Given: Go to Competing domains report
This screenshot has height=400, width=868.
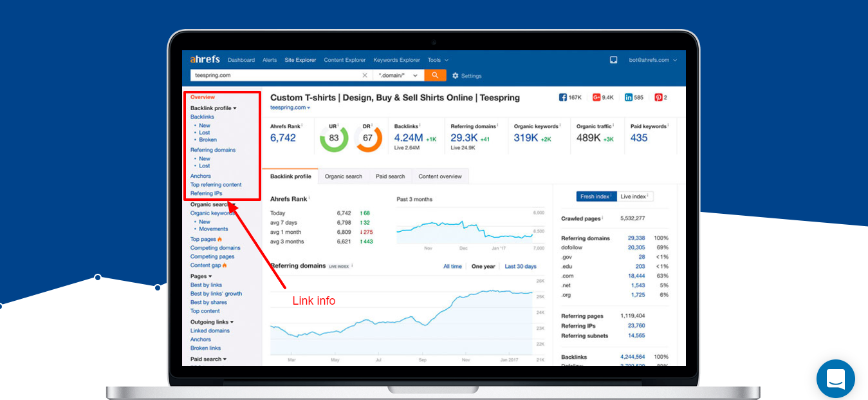Looking at the screenshot, I should tap(215, 248).
